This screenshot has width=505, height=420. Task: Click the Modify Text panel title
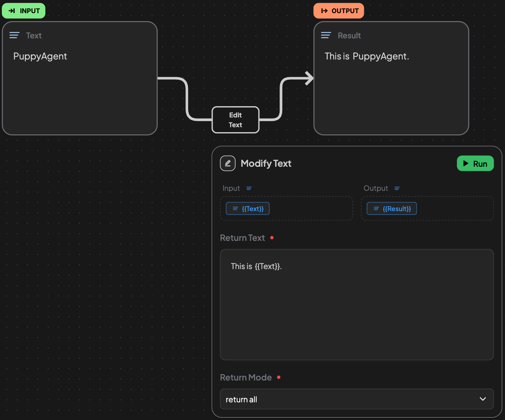click(x=266, y=164)
